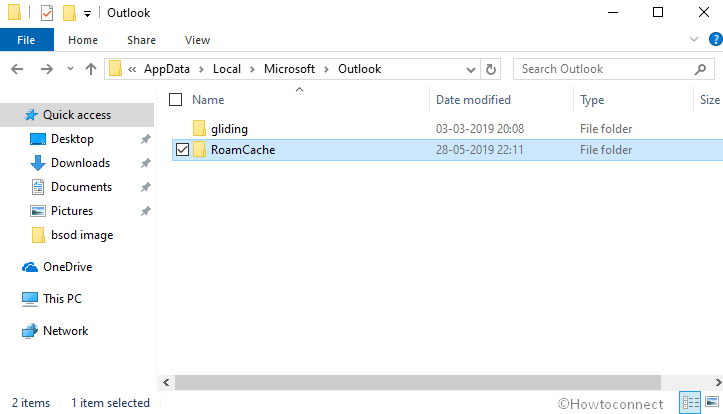Image resolution: width=723 pixels, height=414 pixels.
Task: Click the AppData breadcrumb in address bar
Action: pos(166,69)
